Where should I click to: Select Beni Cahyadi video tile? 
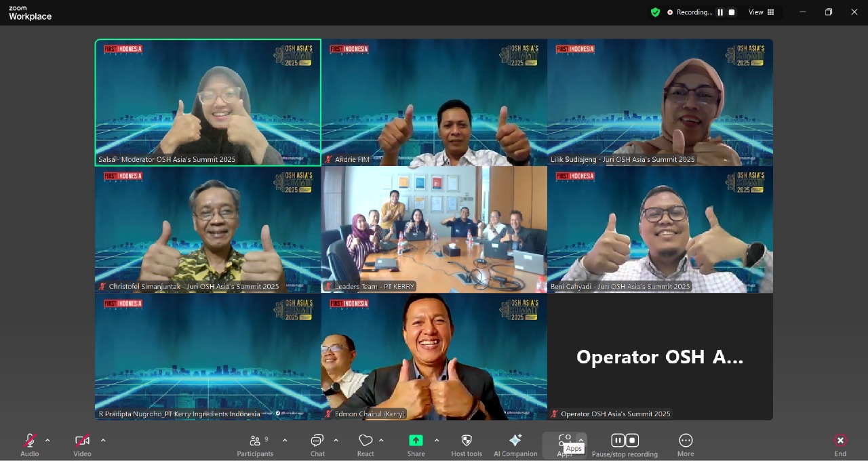click(x=660, y=230)
